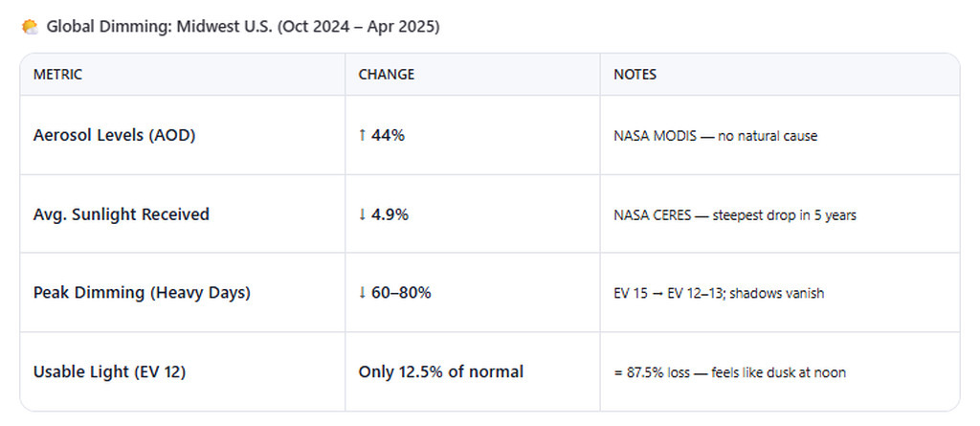Click the up arrow beside 44%
Screen dimensions: 980x426
point(363,136)
